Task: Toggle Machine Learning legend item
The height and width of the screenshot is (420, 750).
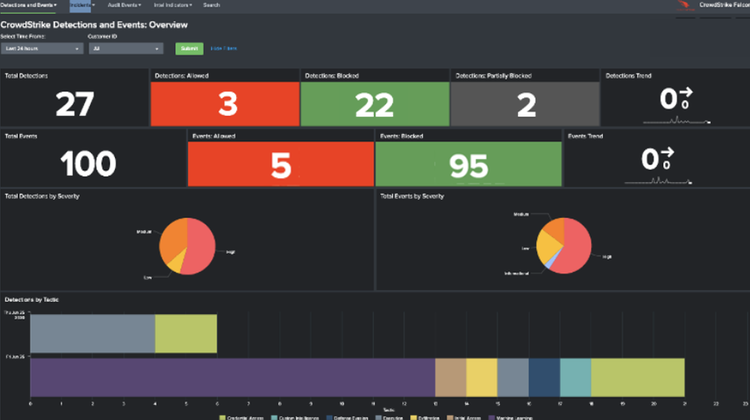Action: [x=504, y=414]
